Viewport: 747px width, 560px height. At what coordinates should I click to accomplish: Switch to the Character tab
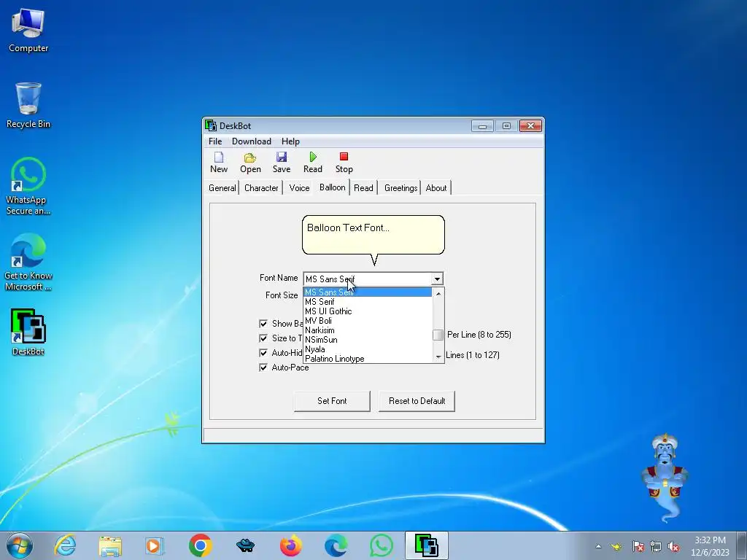click(261, 188)
